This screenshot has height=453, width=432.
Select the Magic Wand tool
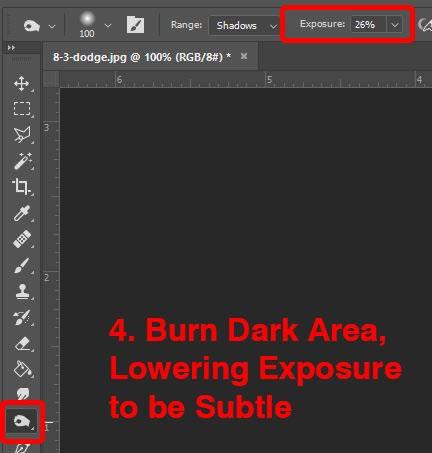coord(22,161)
